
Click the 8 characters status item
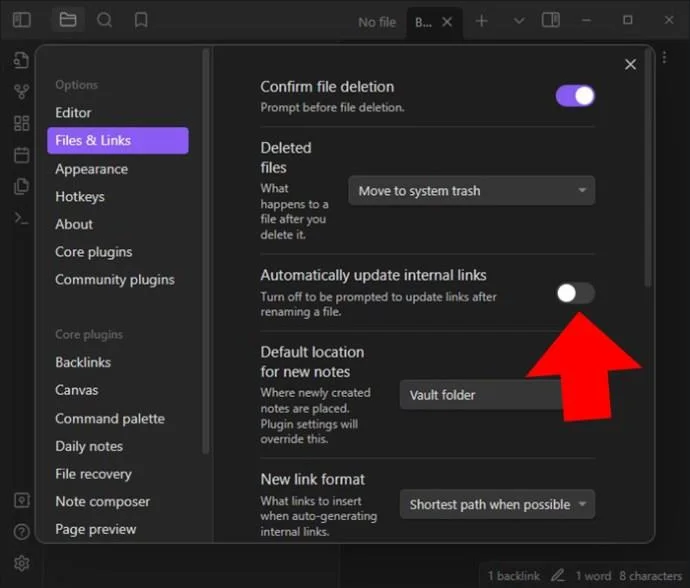650,576
